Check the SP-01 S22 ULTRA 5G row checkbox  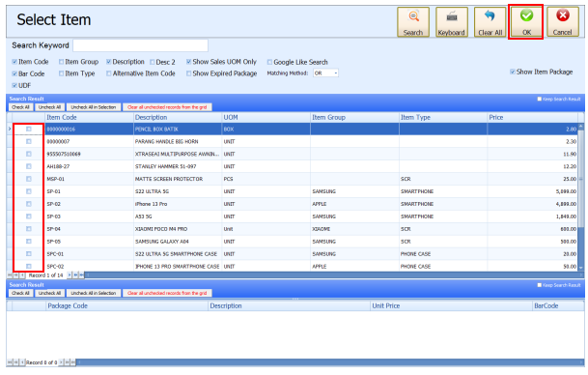coord(29,191)
